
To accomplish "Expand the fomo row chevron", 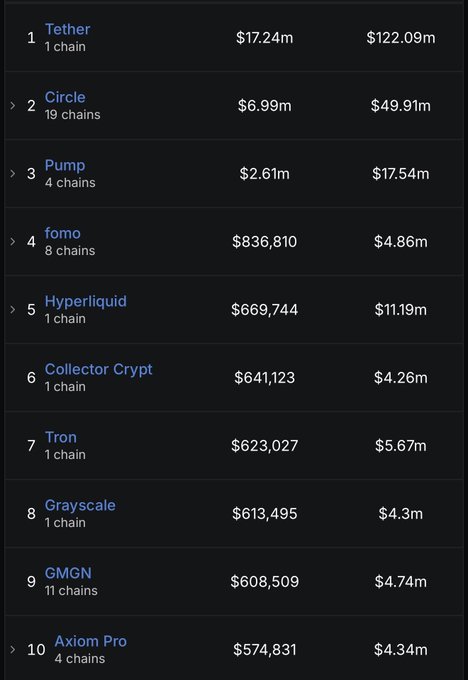I will (x=13, y=242).
